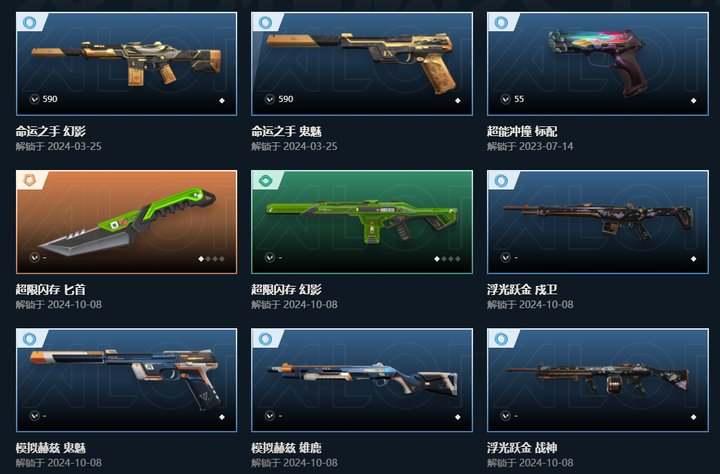Select the colorful 超能冲撞 标配 pistol image
This screenshot has height=474, width=720.
click(x=597, y=60)
